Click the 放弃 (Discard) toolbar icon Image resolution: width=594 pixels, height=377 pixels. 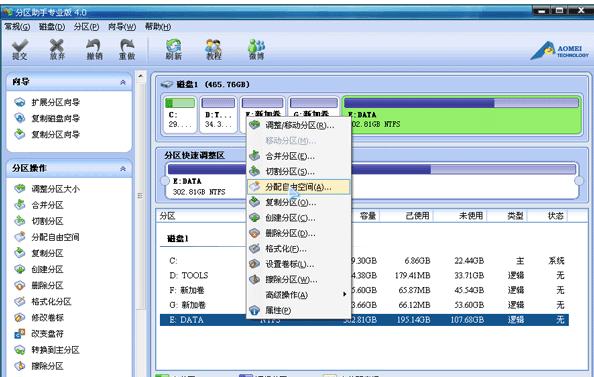pos(57,50)
